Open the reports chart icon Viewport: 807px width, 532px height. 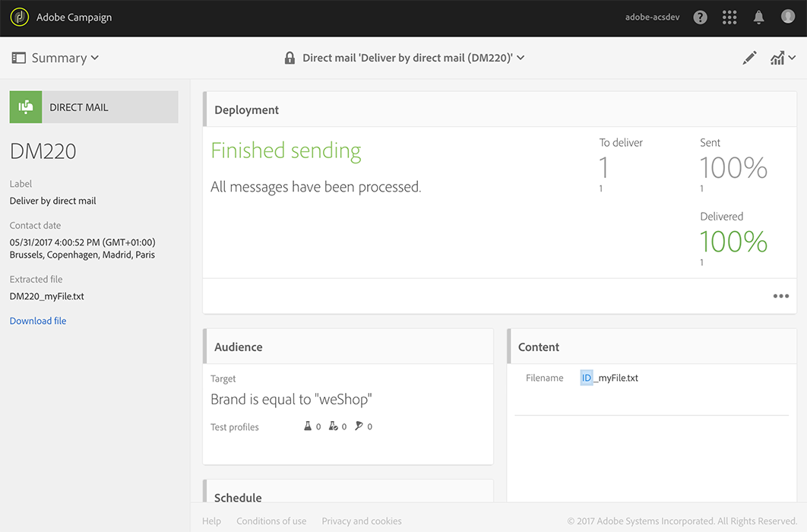tap(777, 58)
